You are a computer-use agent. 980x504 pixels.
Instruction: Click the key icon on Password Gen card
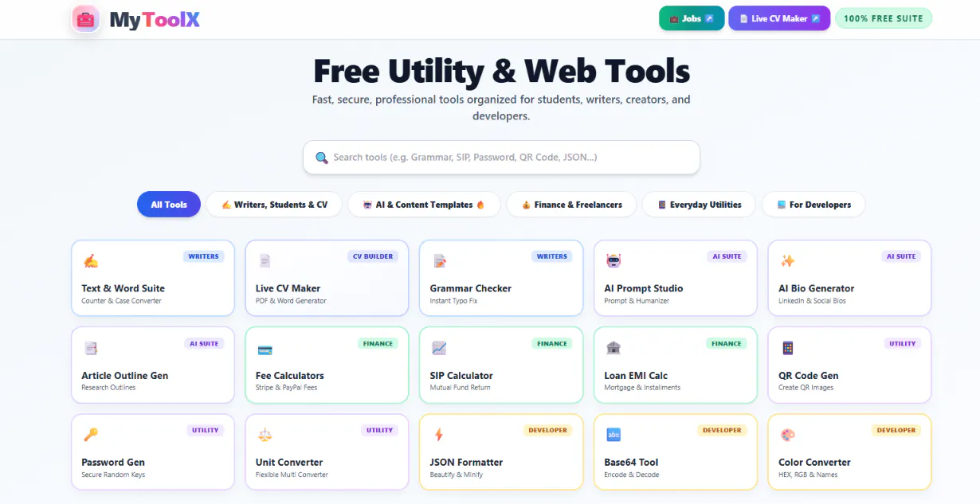91,435
